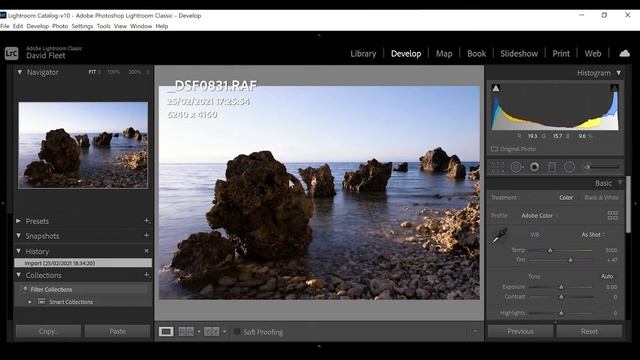Set Navigator zoom to 100%

(x=113, y=72)
